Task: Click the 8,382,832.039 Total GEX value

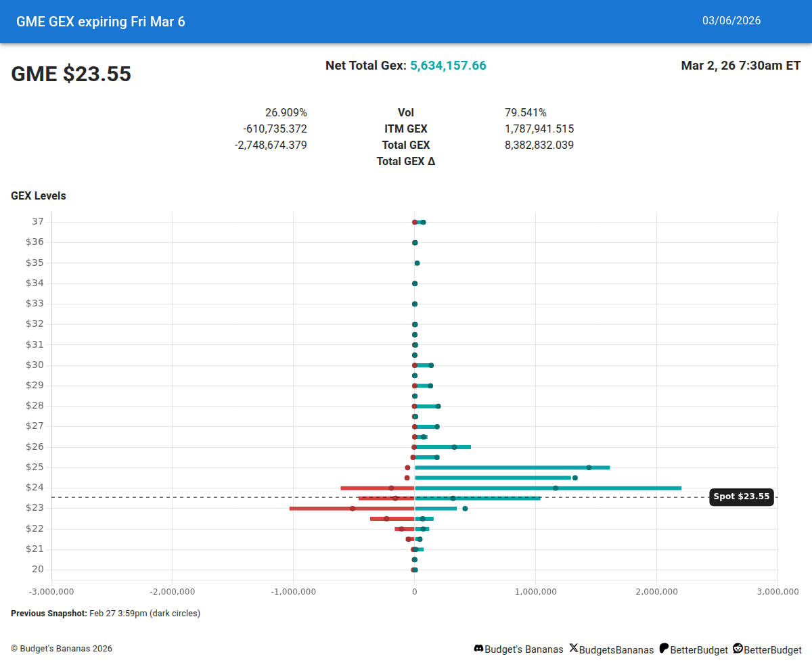Action: coord(539,145)
